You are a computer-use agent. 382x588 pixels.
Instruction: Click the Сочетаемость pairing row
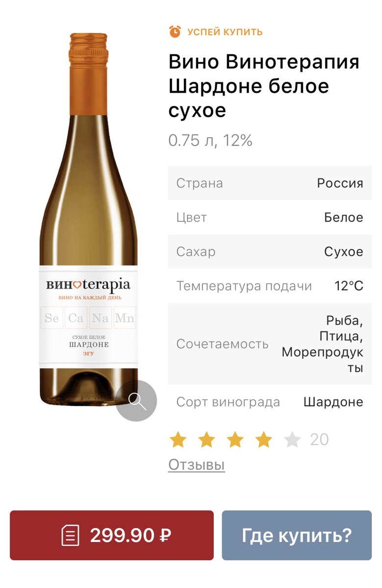point(270,343)
